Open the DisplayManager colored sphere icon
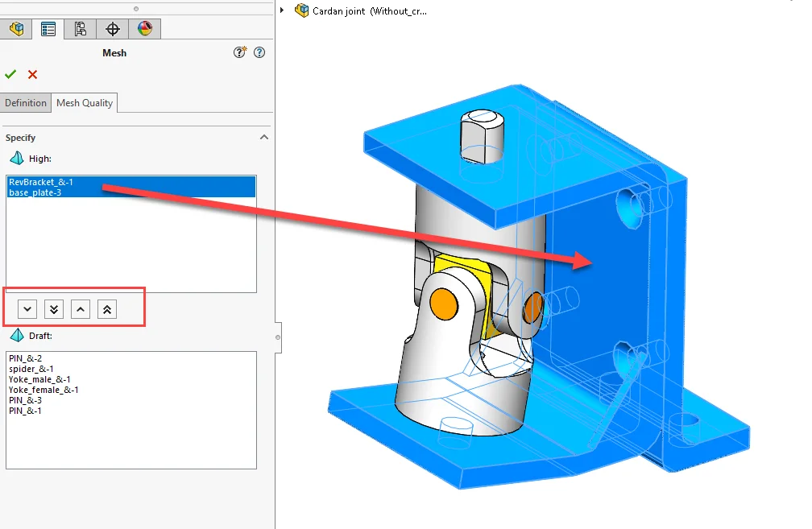This screenshot has width=812, height=529. pos(144,28)
